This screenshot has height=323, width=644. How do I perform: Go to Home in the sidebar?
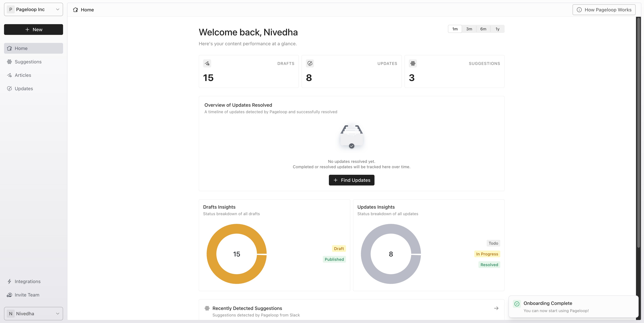click(34, 48)
